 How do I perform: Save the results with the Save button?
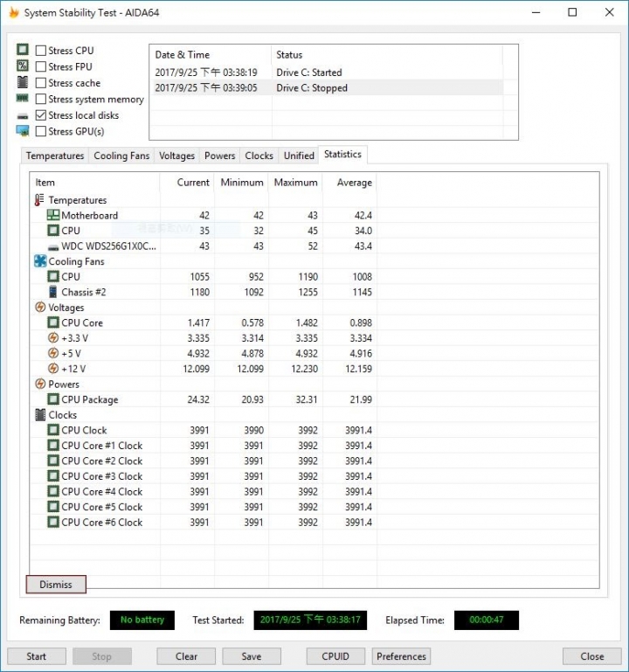pos(252,656)
